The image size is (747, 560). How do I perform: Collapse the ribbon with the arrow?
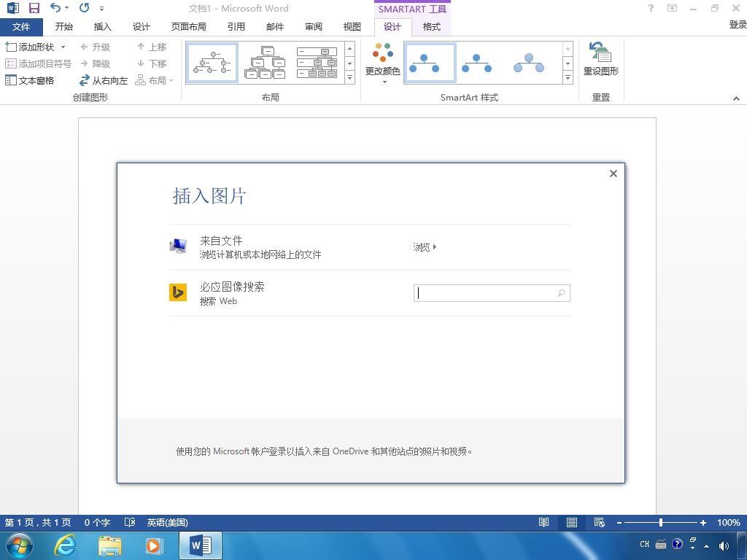tap(737, 98)
